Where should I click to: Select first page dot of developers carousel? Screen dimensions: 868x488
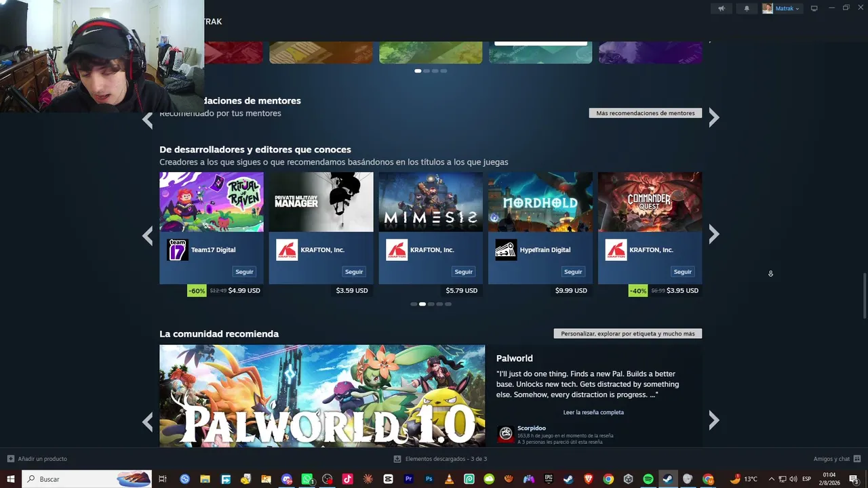(x=414, y=304)
